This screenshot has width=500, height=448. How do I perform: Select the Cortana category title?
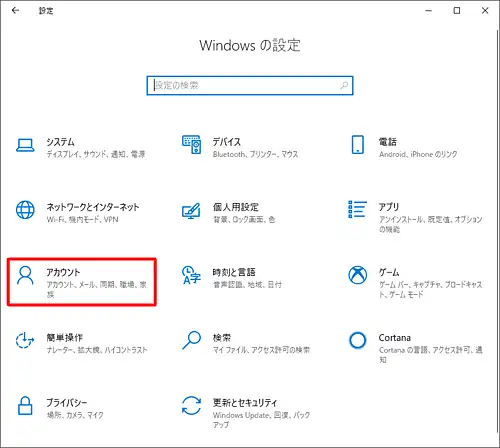click(x=395, y=338)
